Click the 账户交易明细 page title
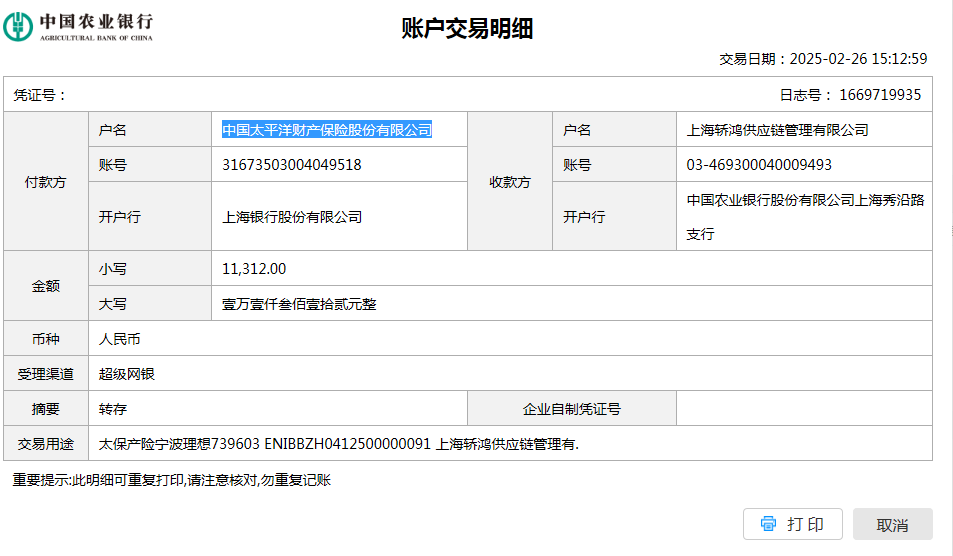This screenshot has height=556, width=953. click(x=467, y=29)
